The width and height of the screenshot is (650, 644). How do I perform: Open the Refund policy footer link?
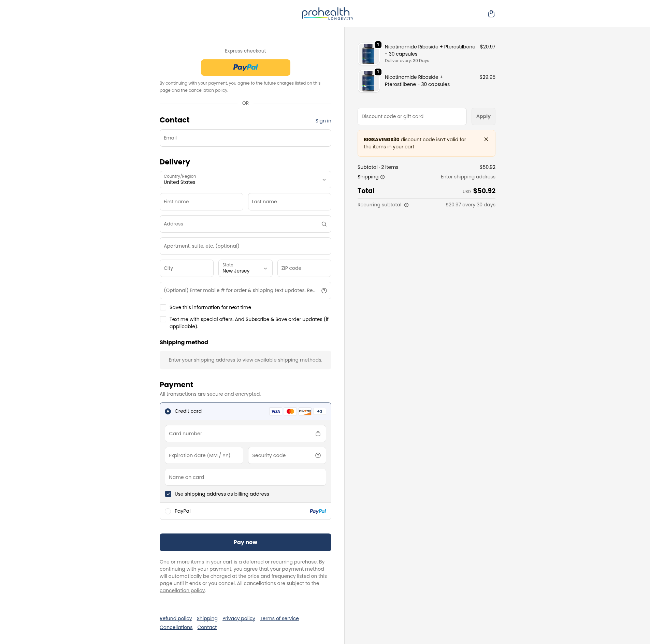point(176,618)
